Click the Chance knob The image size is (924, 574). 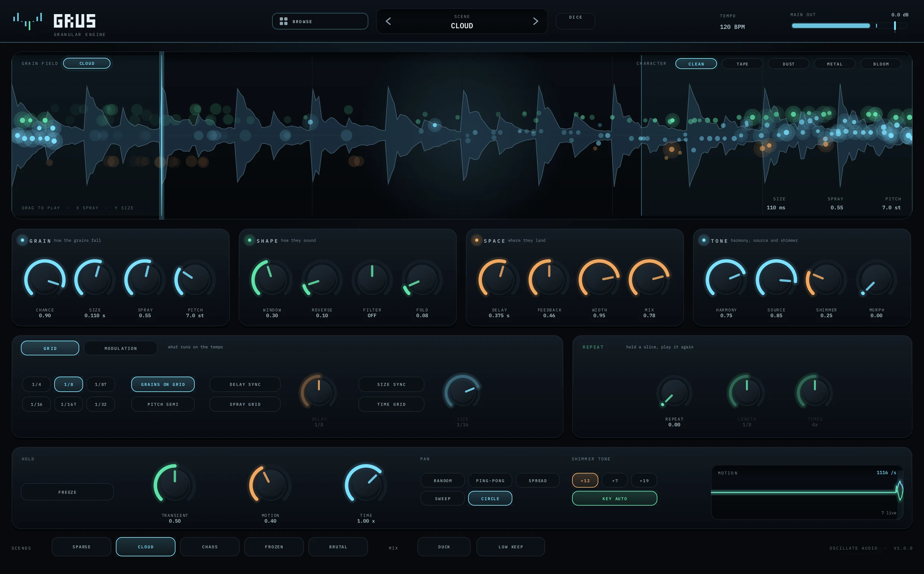click(45, 280)
